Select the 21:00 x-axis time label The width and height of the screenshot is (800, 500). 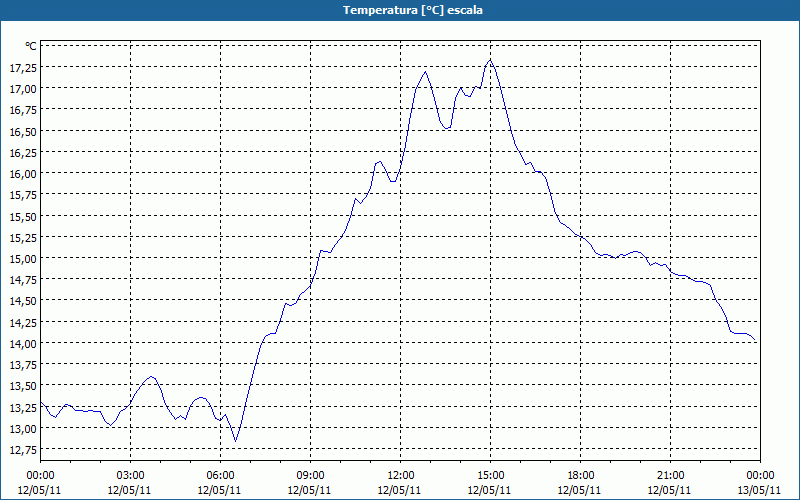670,476
